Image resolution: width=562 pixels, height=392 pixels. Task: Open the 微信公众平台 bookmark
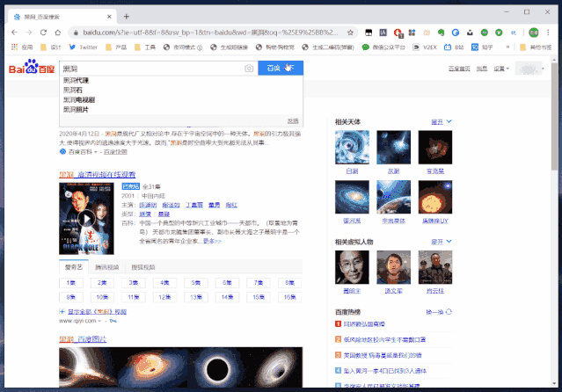click(x=383, y=47)
